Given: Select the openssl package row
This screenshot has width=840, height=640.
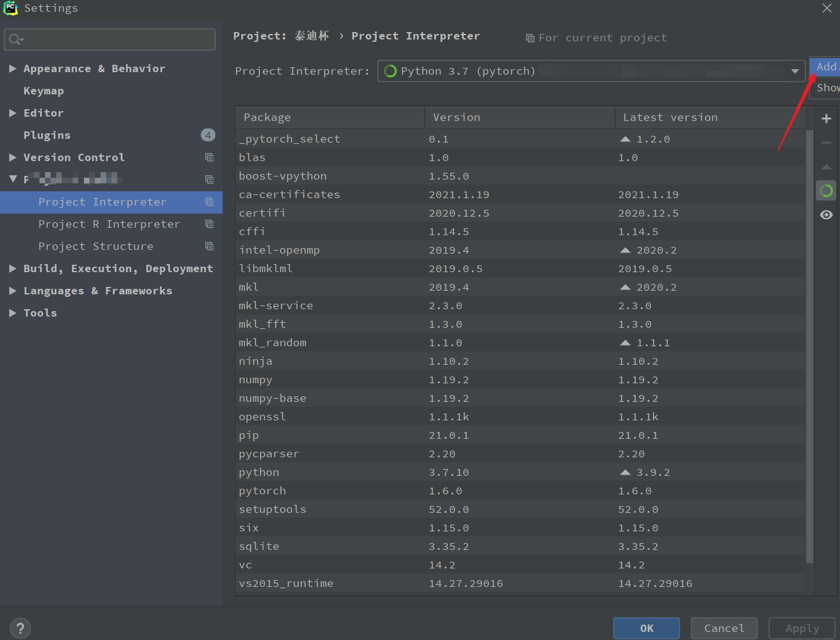Looking at the screenshot, I should 521,417.
